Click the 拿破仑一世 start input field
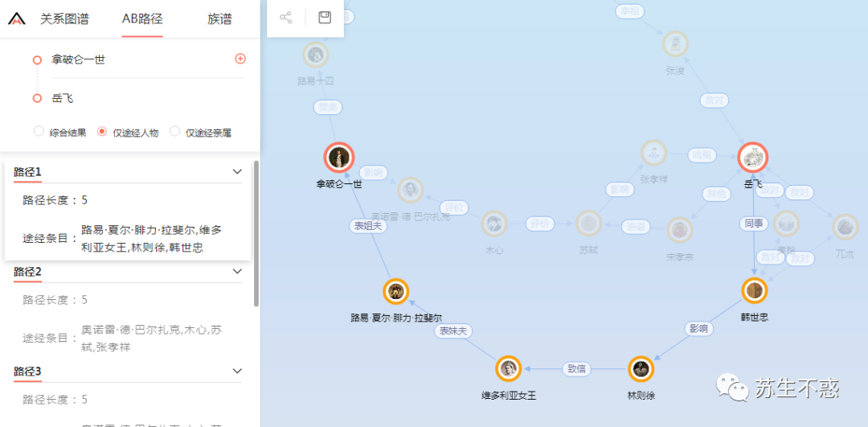868x427 pixels. (x=146, y=60)
